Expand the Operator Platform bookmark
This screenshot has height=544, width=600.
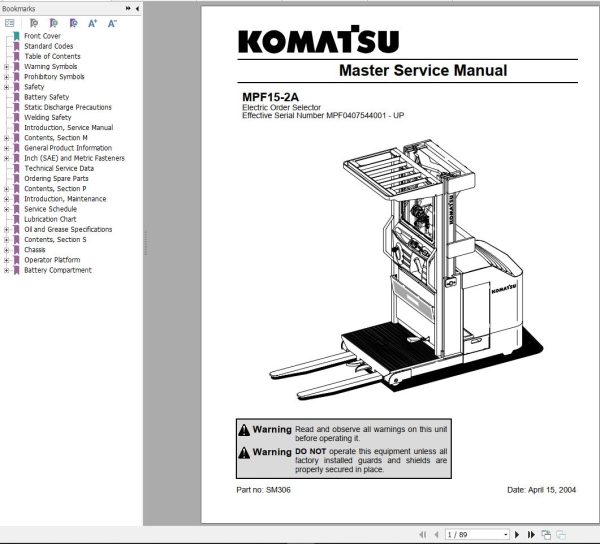[6, 260]
